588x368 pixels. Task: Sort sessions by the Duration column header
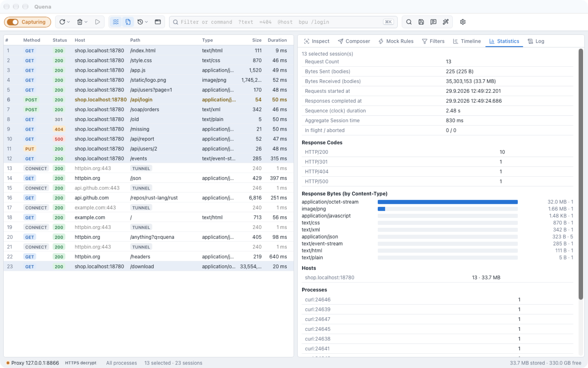tap(277, 40)
